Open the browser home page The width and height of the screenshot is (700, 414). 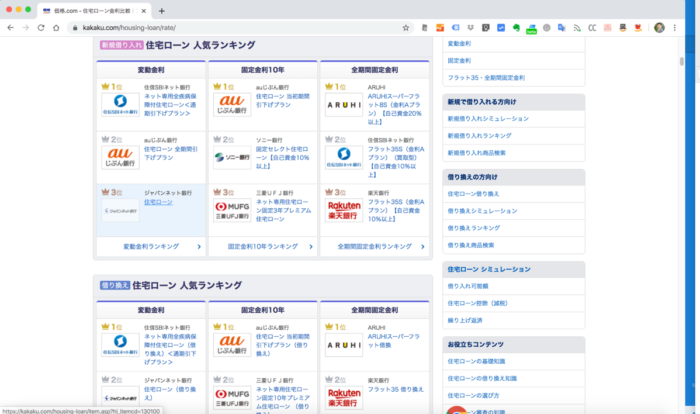(56, 28)
